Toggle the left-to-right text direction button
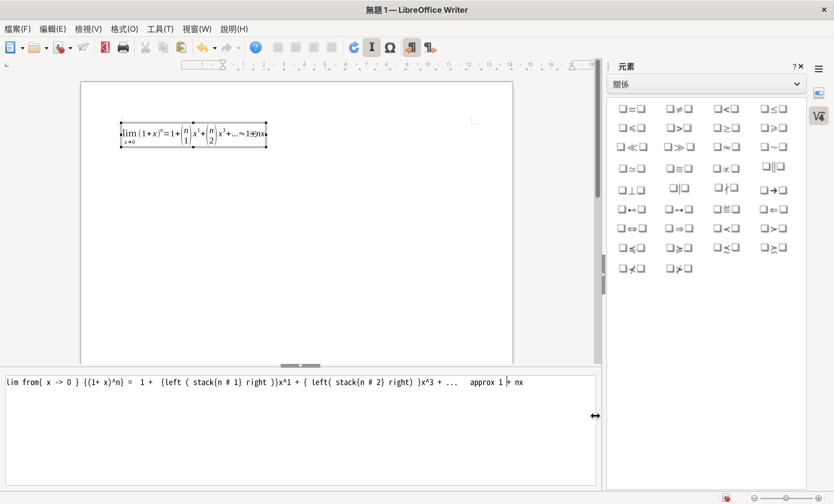Screen dimensions: 834x504 [412, 48]
